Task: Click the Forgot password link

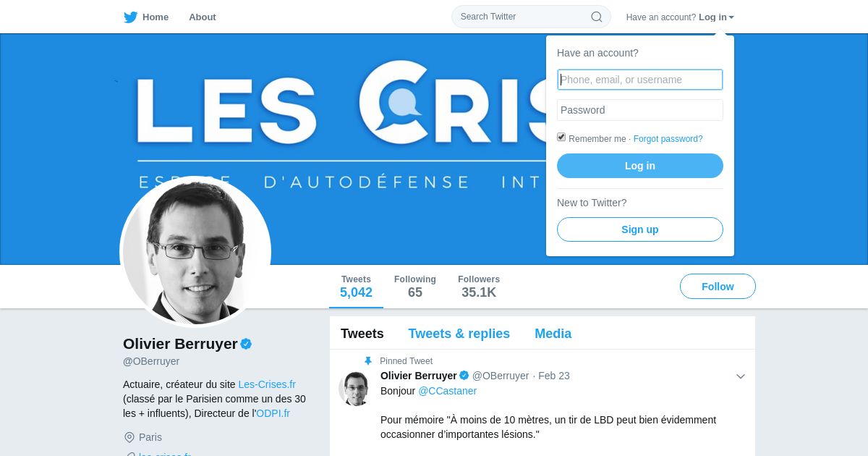Action: (x=668, y=139)
